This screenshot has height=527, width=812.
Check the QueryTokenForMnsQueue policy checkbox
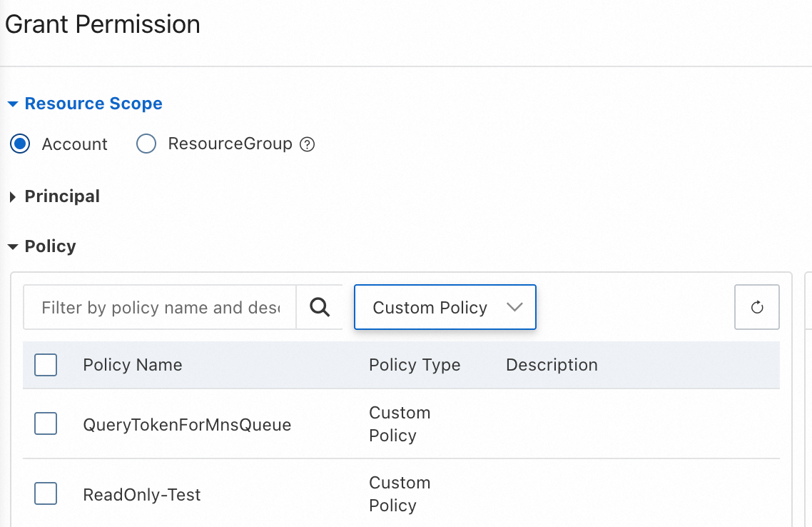click(46, 424)
